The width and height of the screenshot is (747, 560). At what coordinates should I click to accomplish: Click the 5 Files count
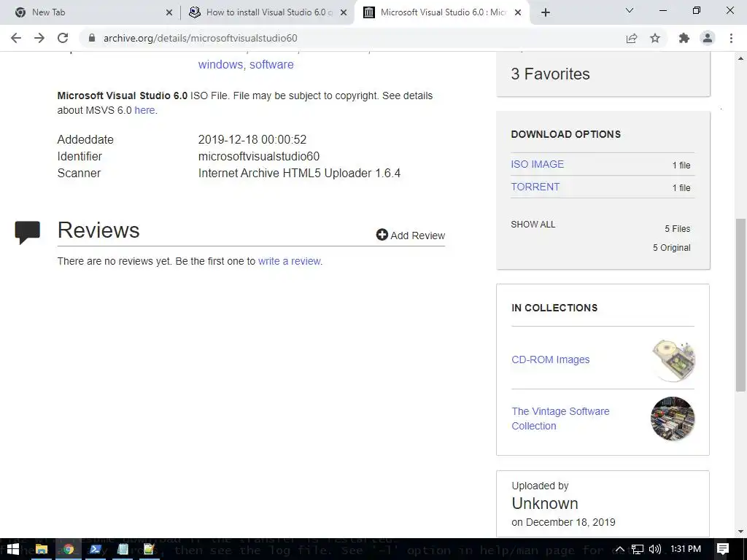coord(678,228)
